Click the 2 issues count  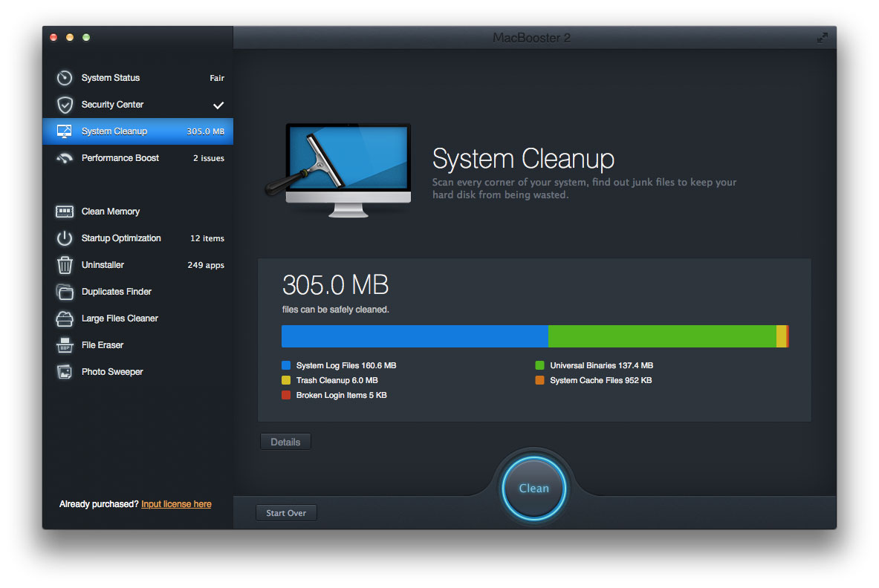(209, 158)
